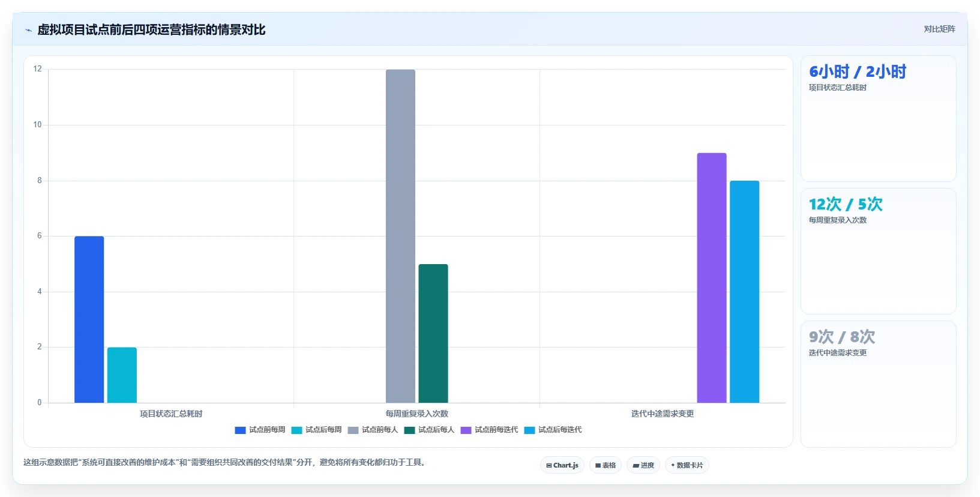
Task: Click the dark green 试点后每人 bar with value 5
Action: tap(433, 333)
